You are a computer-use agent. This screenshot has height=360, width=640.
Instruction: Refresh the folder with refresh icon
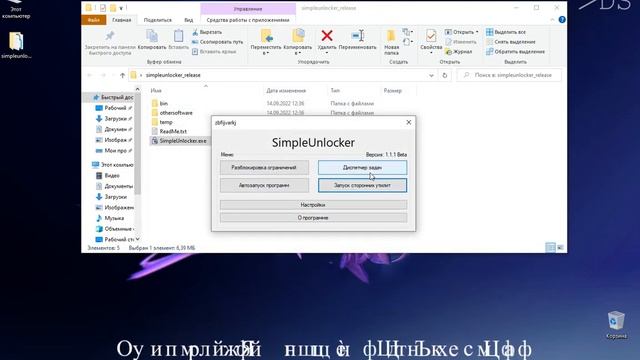coord(444,75)
